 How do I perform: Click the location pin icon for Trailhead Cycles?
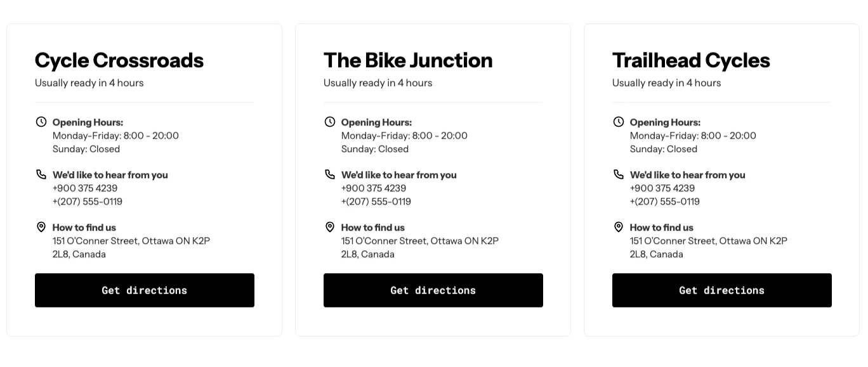619,227
